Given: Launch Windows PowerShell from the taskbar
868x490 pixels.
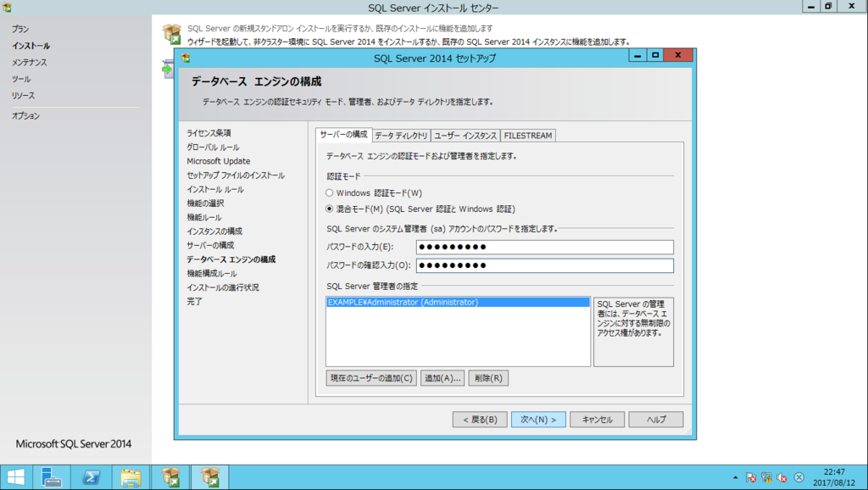Looking at the screenshot, I should pos(91,477).
